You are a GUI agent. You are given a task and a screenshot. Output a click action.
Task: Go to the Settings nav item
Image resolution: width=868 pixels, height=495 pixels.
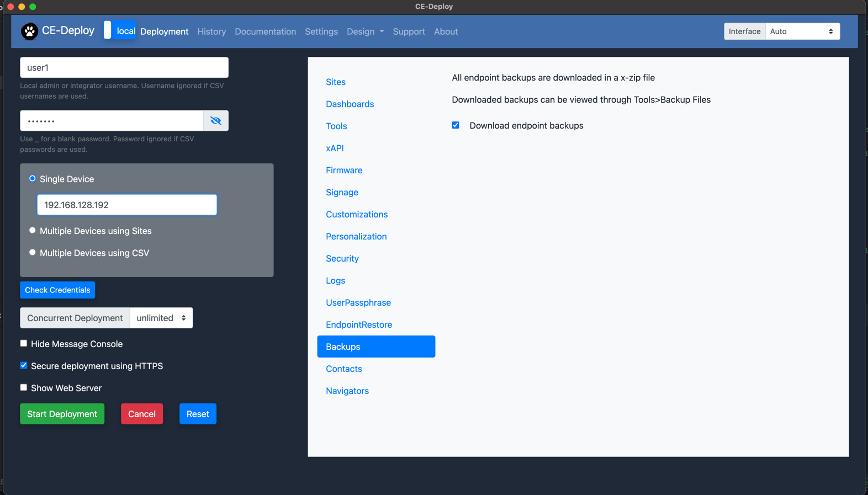(x=321, y=31)
